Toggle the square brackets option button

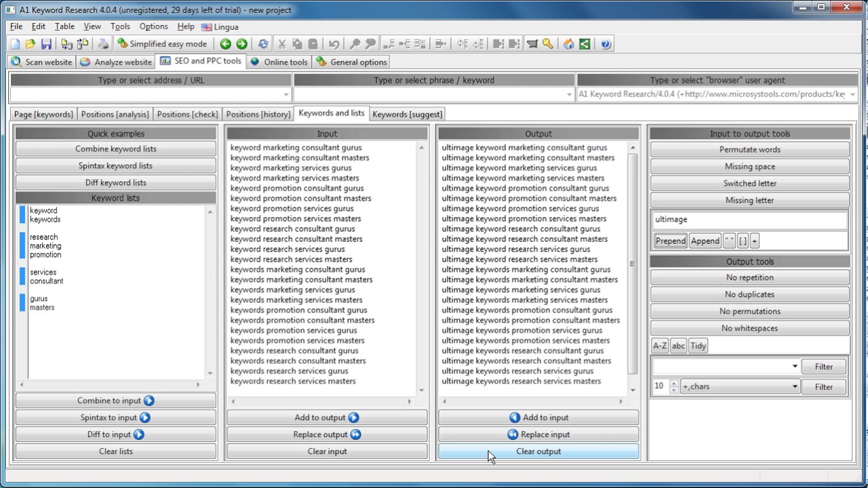pyautogui.click(x=743, y=241)
